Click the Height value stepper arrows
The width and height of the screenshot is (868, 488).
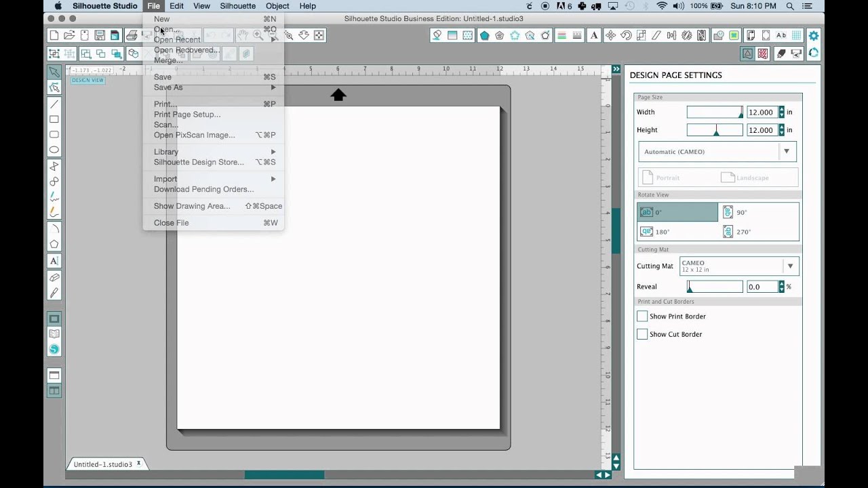(781, 130)
